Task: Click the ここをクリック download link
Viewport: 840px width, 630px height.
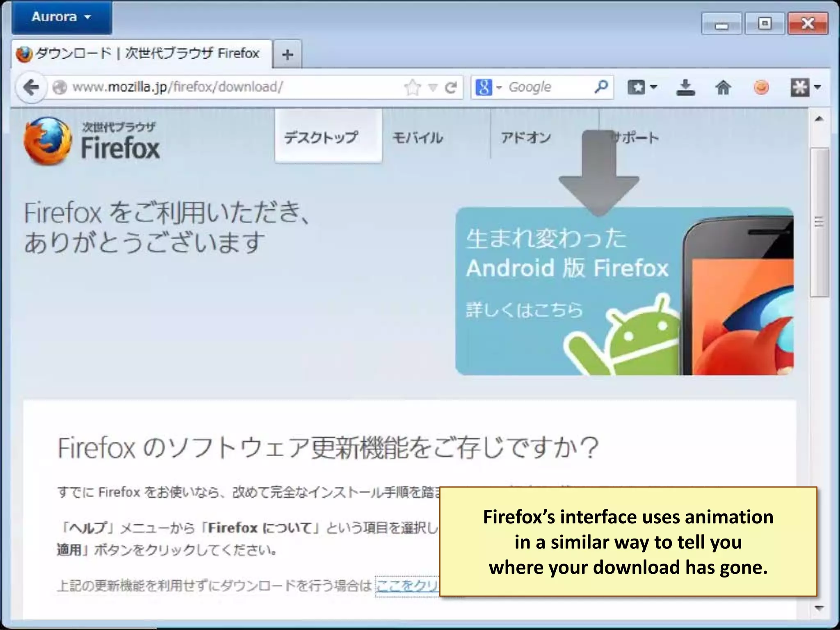Action: (407, 586)
